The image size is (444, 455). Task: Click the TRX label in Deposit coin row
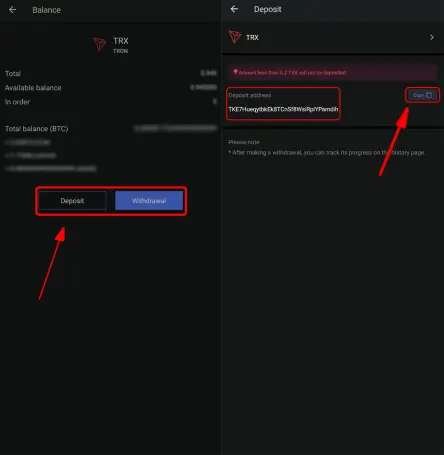(x=252, y=37)
